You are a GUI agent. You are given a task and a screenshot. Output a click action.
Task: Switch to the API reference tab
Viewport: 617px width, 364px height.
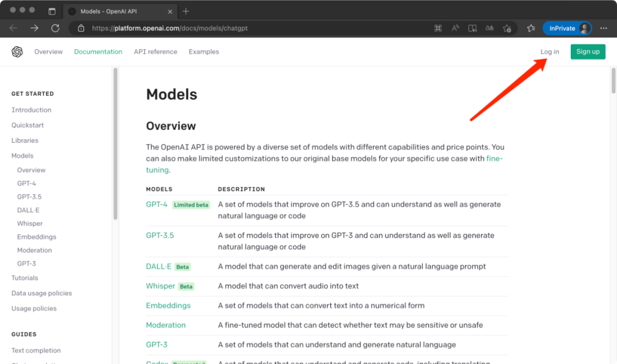(x=155, y=52)
